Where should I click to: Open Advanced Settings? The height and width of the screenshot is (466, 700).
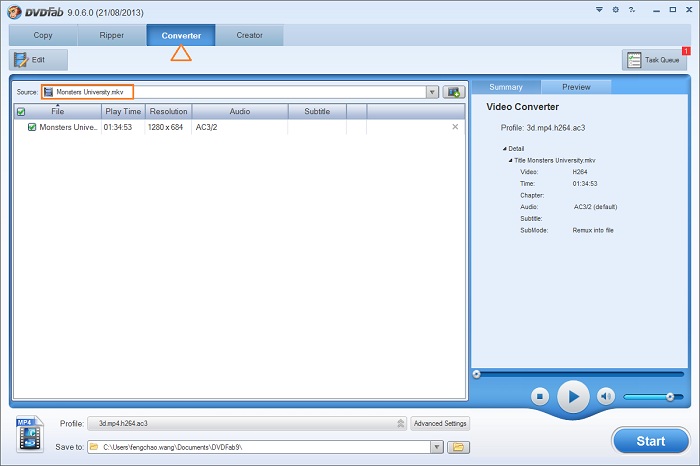(x=440, y=423)
